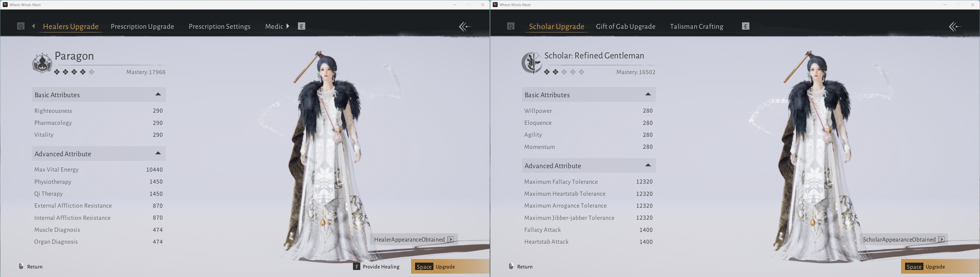Switch to the Gift of Gab Upgrade tab
Image resolution: width=980 pixels, height=277 pixels.
[626, 26]
